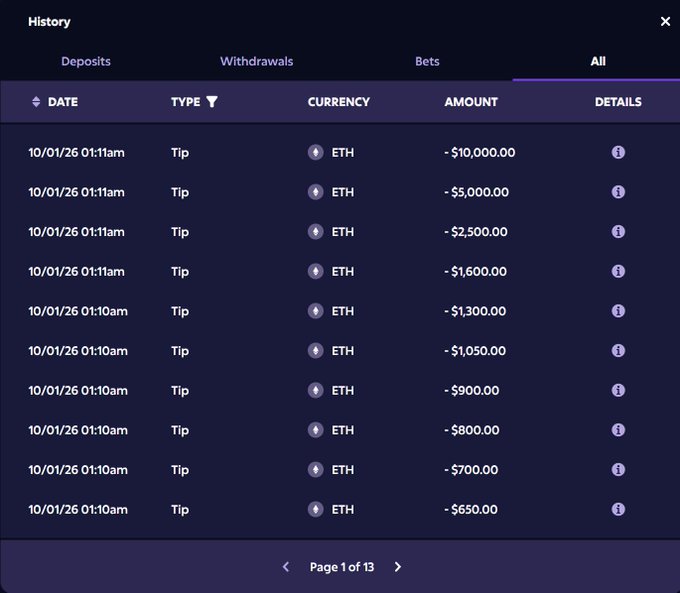Click the amount - $700.00
Screen dimensions: 680x593
[x=471, y=469]
